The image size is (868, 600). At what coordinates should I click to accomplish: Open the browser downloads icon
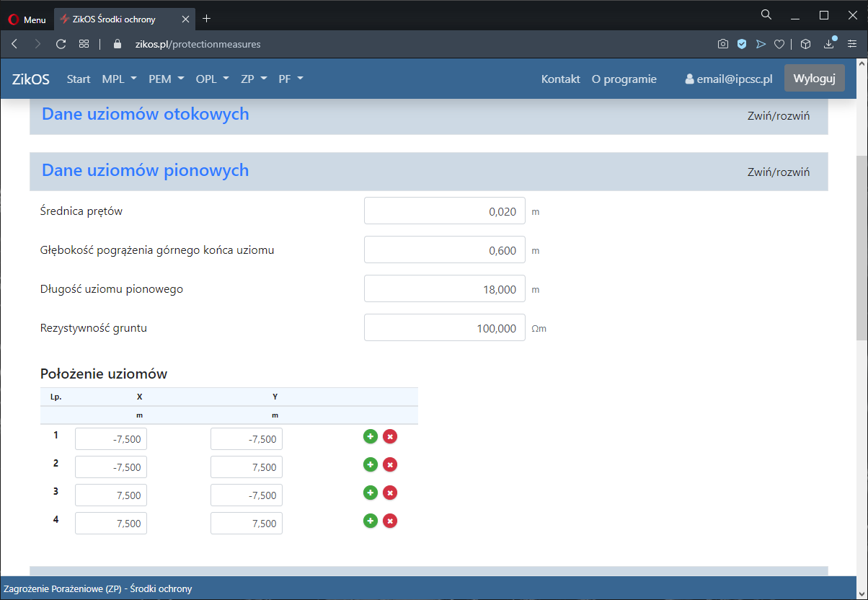829,44
